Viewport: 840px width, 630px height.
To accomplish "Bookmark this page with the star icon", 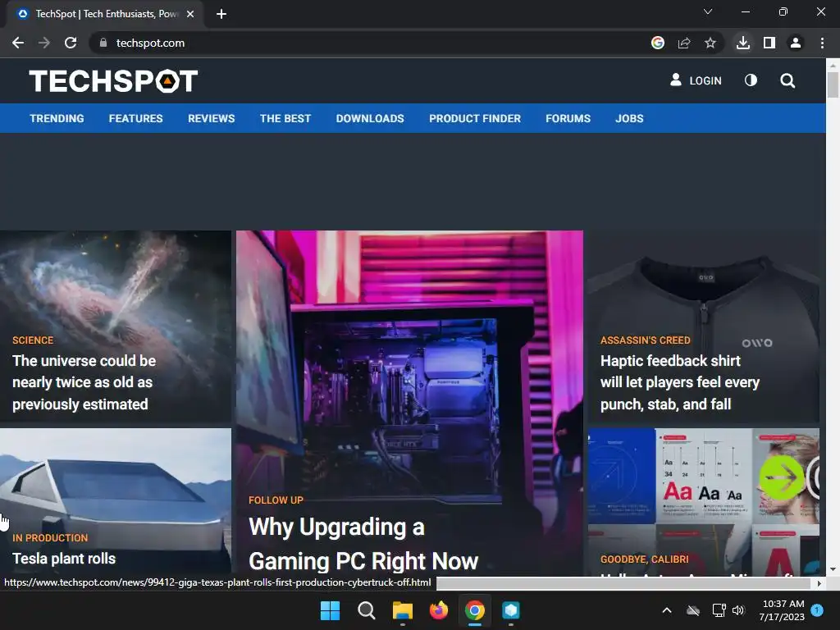I will [x=710, y=43].
